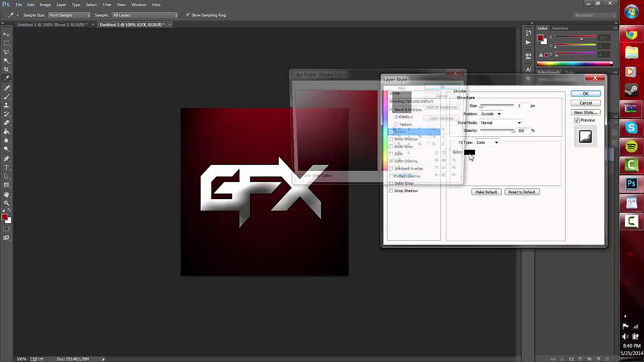
Task: Open the Essentials workspace dropdown
Action: (x=595, y=16)
